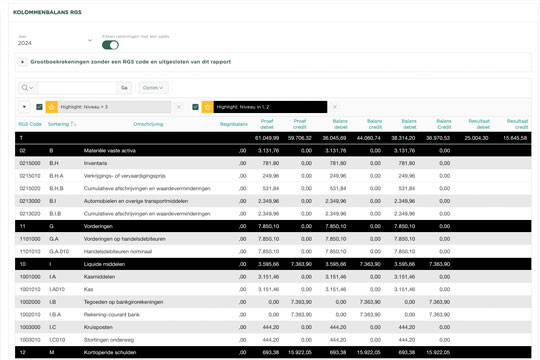The width and height of the screenshot is (540, 360).
Task: Select 'Stortingen onderweg' description
Action: [109, 340]
